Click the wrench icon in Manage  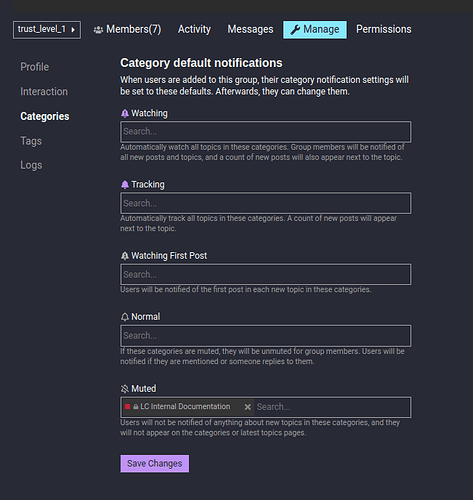[x=295, y=30]
